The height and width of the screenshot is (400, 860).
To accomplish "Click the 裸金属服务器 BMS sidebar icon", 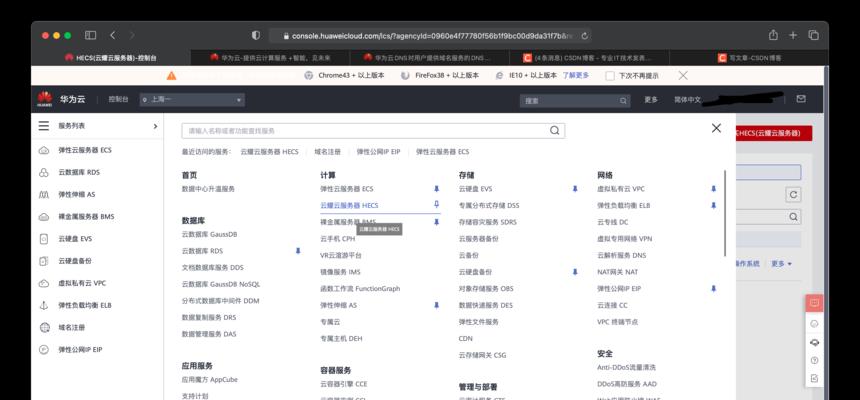I will click(44, 217).
